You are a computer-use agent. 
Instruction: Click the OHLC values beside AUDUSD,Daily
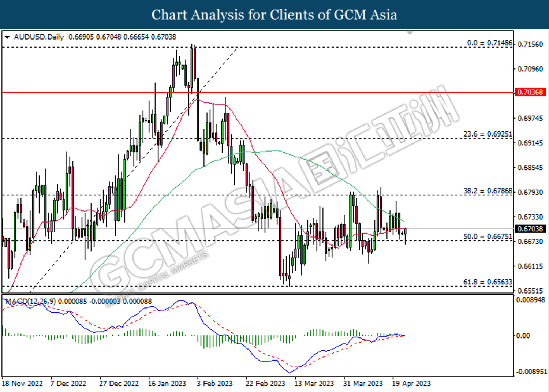[122, 37]
